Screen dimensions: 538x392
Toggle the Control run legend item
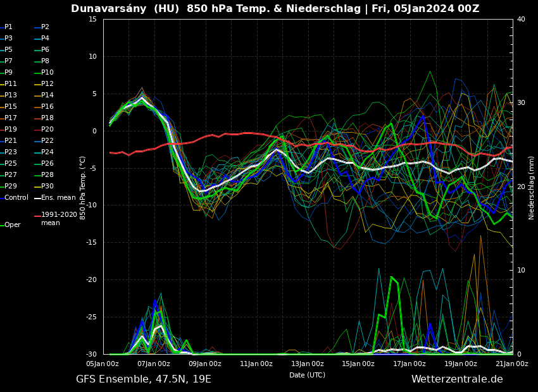(16, 198)
